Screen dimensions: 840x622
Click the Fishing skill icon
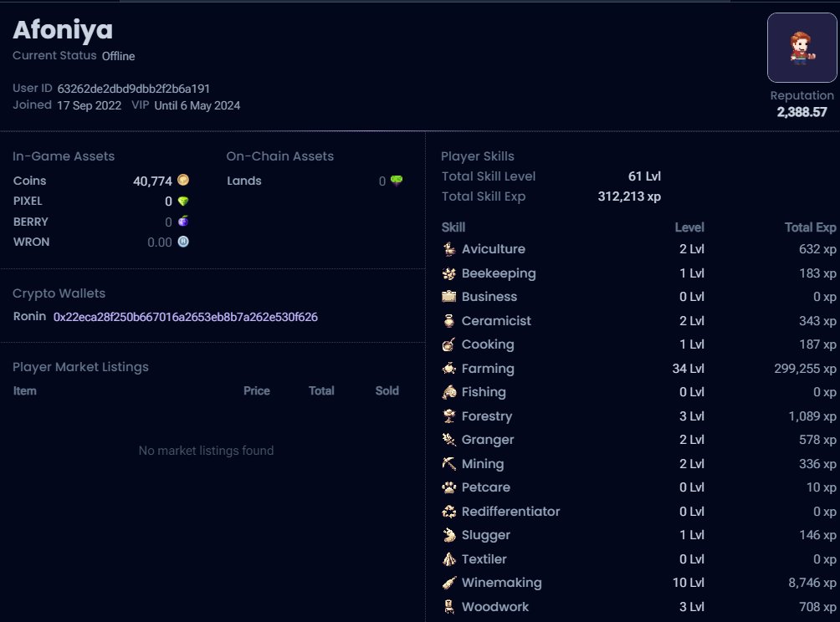449,392
